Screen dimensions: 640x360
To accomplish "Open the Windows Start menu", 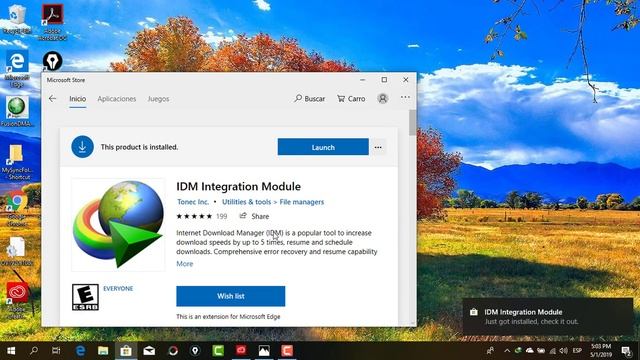I will pos(11,351).
